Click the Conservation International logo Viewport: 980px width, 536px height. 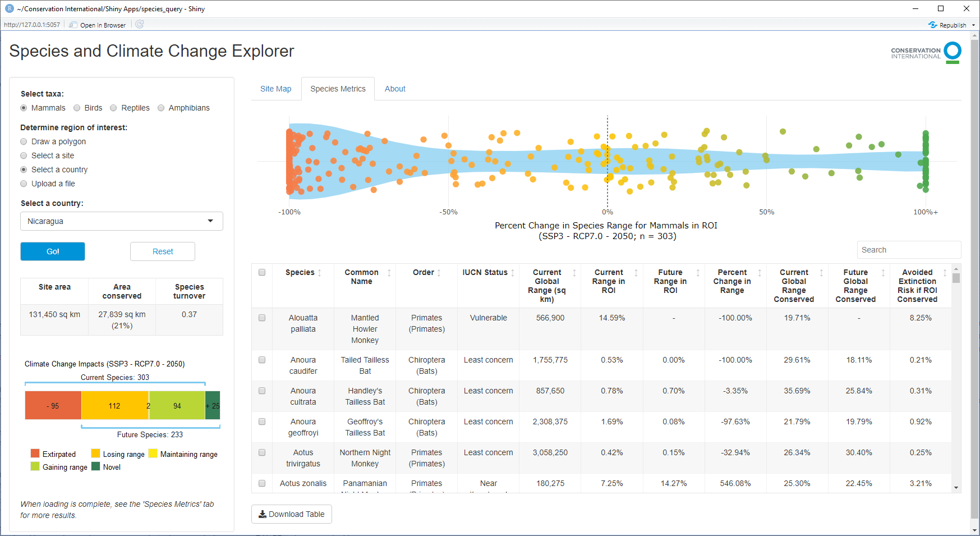tap(926, 53)
